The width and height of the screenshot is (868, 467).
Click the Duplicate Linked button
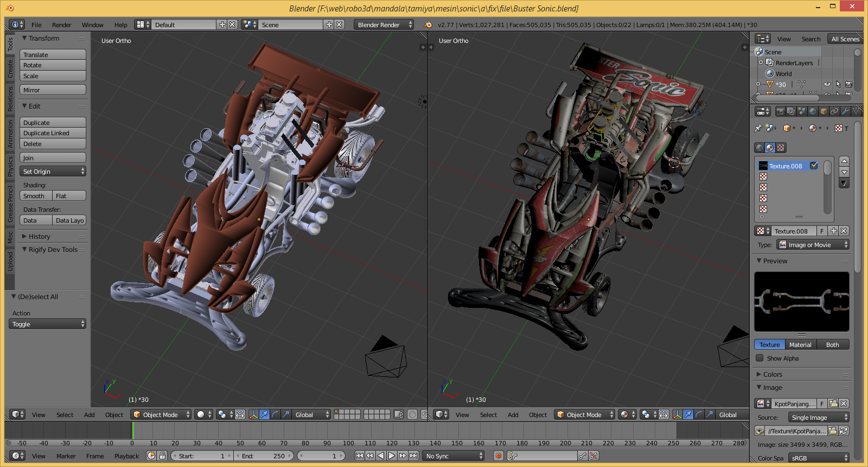coord(53,133)
